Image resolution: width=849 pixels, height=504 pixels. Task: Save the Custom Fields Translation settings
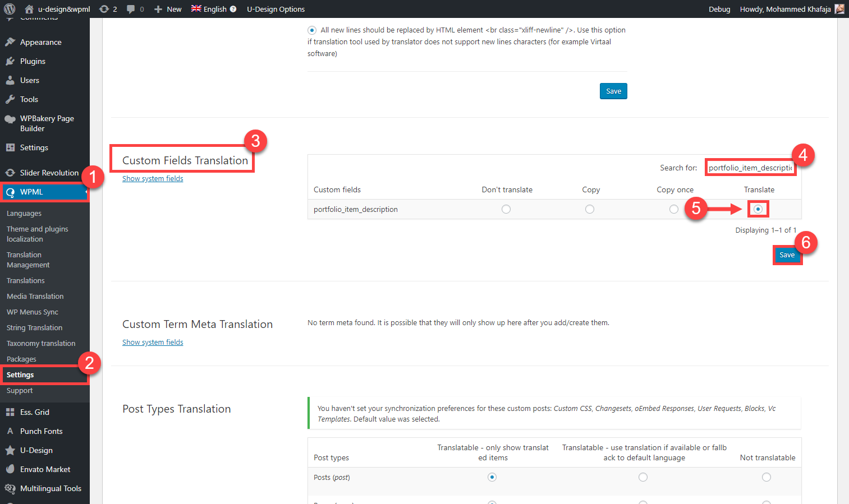(x=787, y=255)
